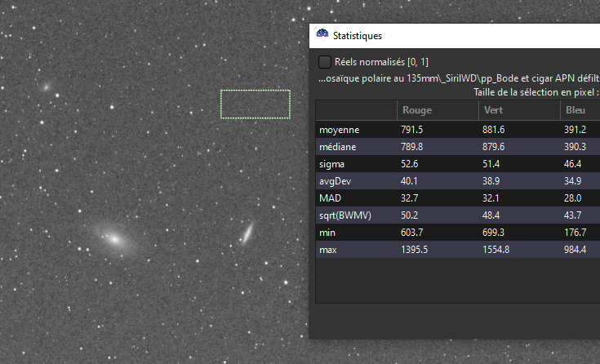Viewport: 600px width, 364px height.
Task: Click the Rouge avgDev value 40.1
Action: pyautogui.click(x=409, y=181)
